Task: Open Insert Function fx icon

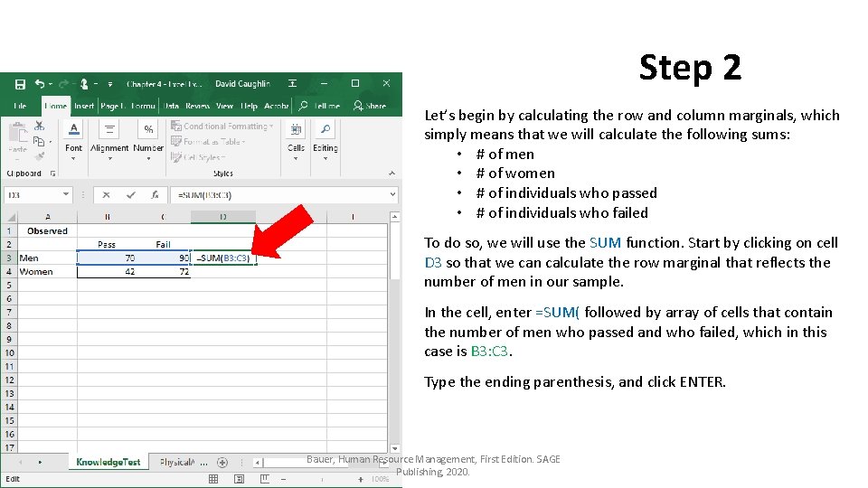Action: pos(155,195)
